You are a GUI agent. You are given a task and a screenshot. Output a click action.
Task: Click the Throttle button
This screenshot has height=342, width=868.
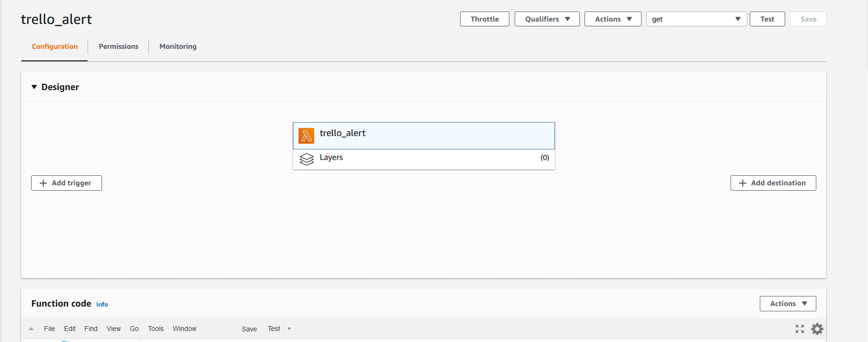pos(485,19)
